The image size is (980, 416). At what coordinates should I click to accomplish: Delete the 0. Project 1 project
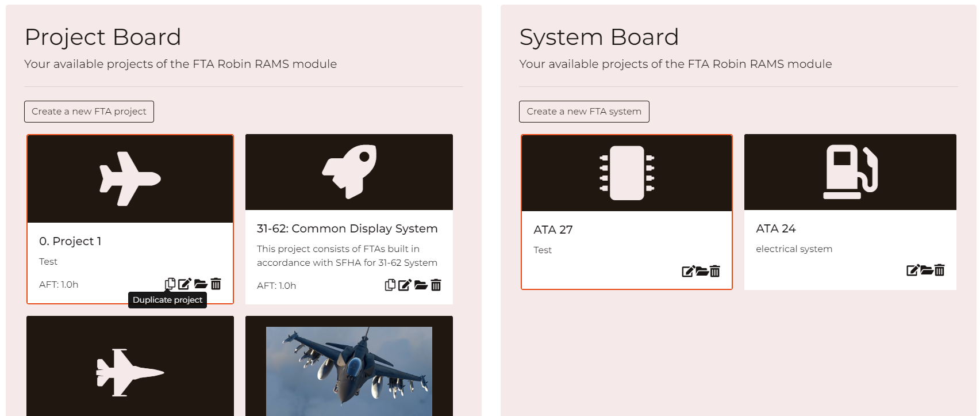[216, 284]
